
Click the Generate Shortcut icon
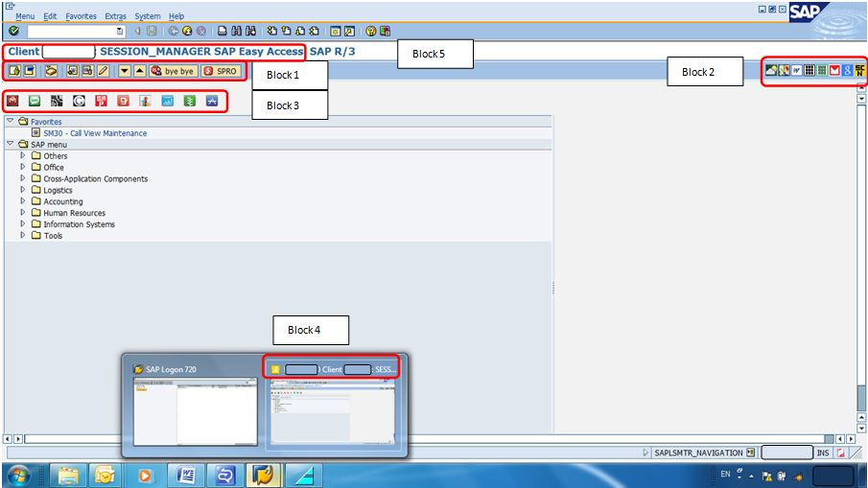349,31
